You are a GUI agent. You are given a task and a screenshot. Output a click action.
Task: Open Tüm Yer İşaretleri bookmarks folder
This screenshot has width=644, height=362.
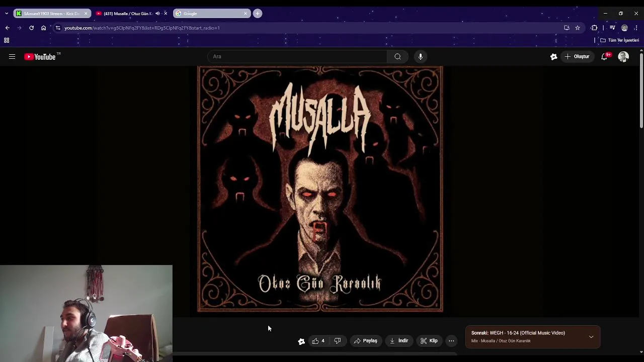(619, 40)
